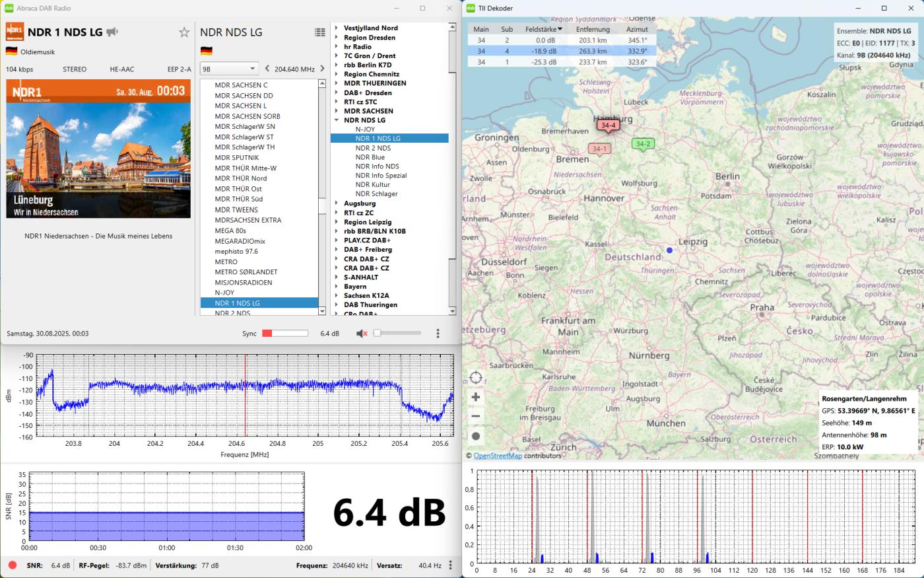Zoom out on the TII map
The image size is (924, 578).
[x=476, y=416]
